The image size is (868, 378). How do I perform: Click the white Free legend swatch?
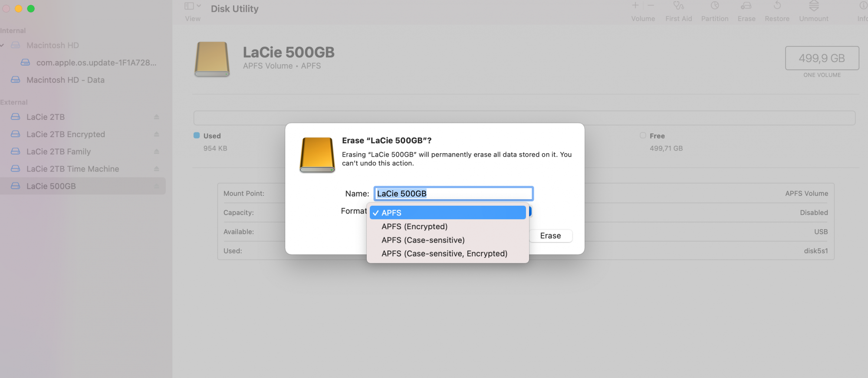643,135
